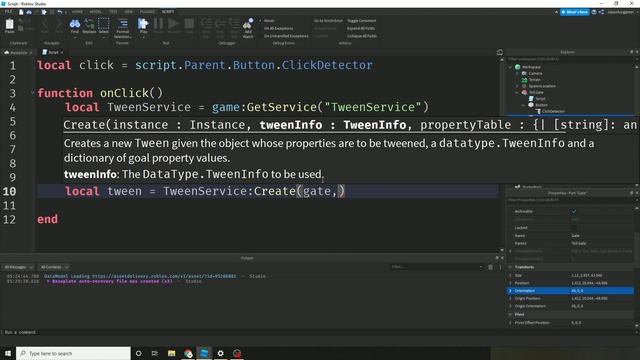Image resolution: width=640 pixels, height=360 pixels.
Task: Click Toggle Comment button
Action: [362, 20]
